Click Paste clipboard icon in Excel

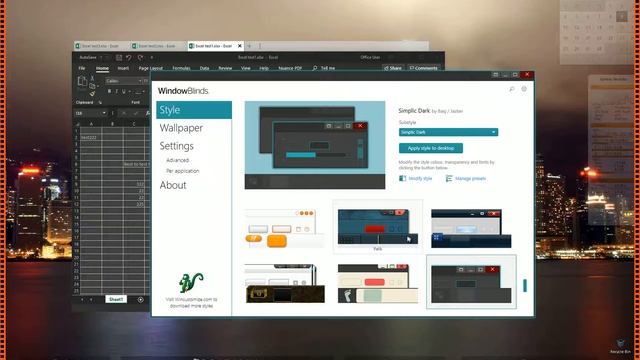coord(82,82)
